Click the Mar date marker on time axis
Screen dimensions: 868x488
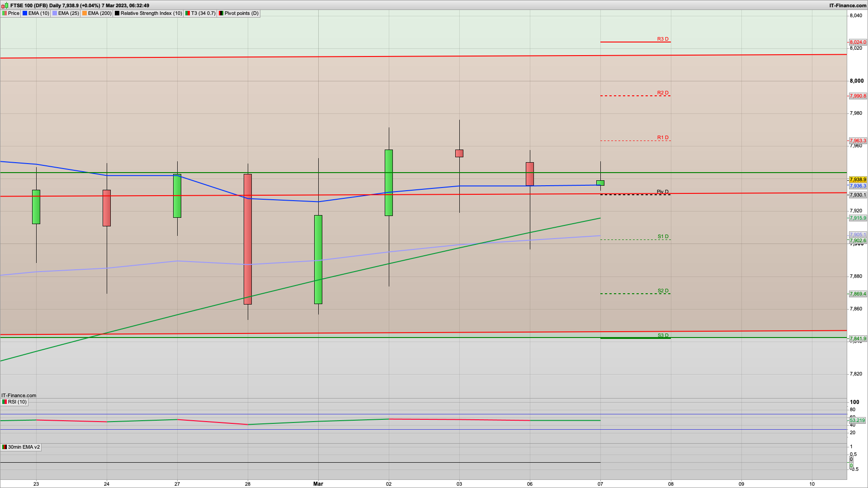[x=318, y=483]
